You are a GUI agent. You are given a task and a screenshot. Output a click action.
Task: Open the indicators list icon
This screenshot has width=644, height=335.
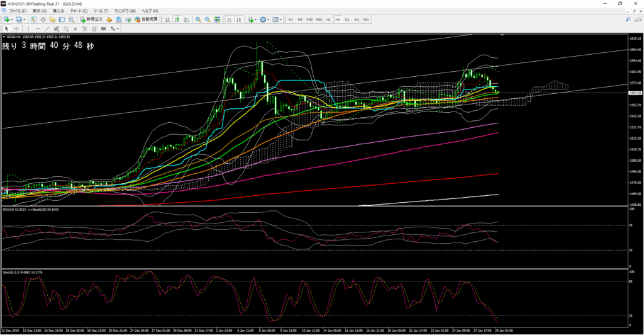click(250, 20)
